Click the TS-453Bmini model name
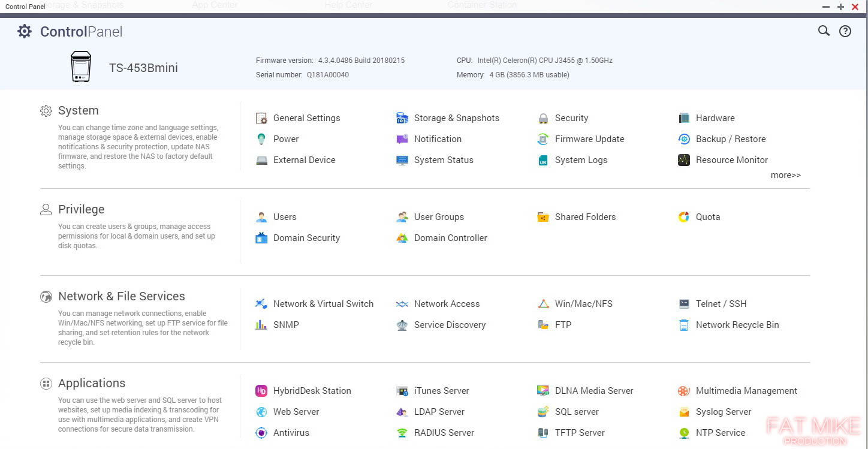Viewport: 868px width, 449px height. click(143, 68)
